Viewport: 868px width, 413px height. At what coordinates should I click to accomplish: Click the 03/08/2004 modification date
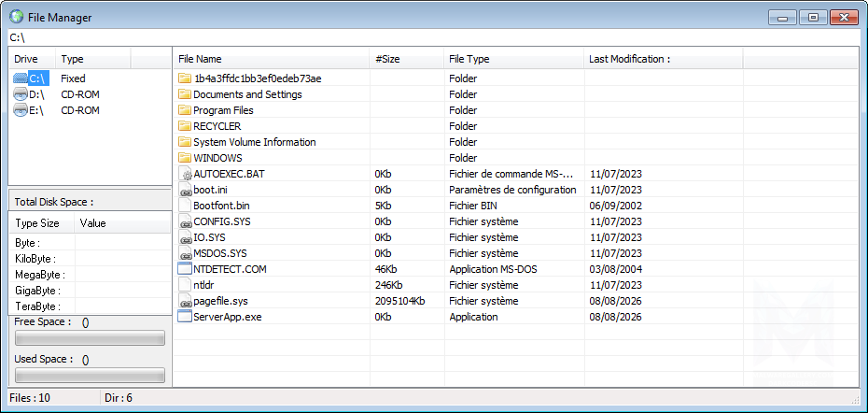[616, 269]
